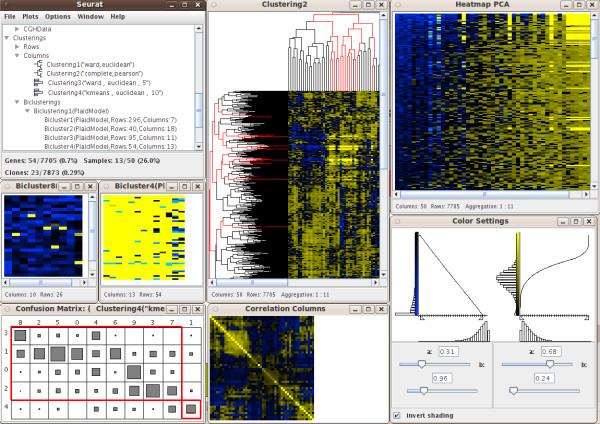600x424 pixels.
Task: Maximize the Heatmap PCA window
Action: [579, 5]
